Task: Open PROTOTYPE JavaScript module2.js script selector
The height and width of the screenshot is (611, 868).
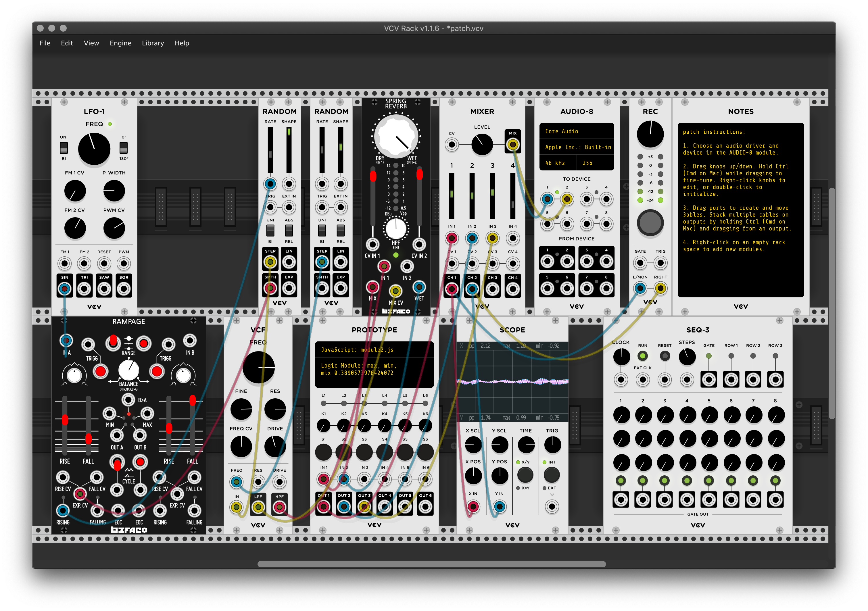Action: tap(374, 350)
